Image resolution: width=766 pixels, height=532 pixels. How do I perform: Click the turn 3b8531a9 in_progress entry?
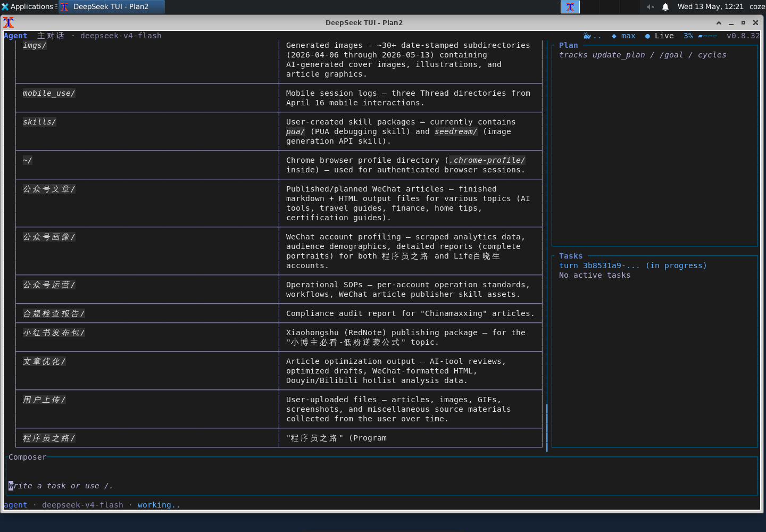click(x=633, y=265)
